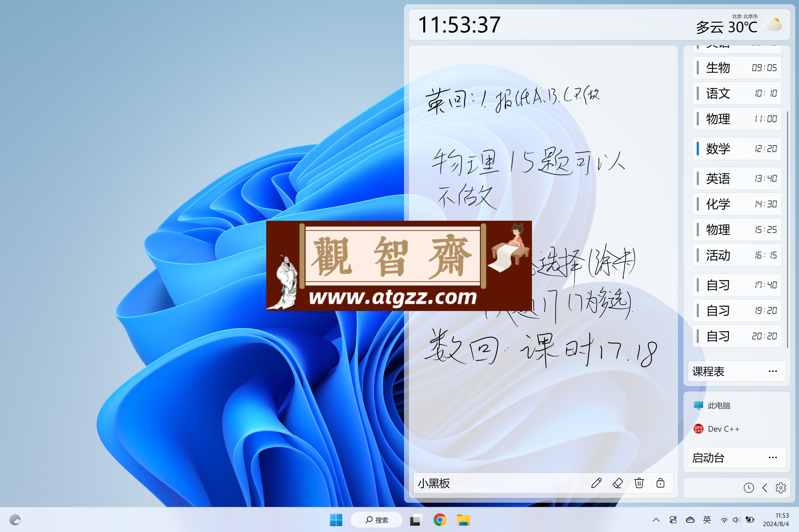This screenshot has width=799, height=532.
Task: Open File Explorer from the taskbar
Action: pos(463,520)
